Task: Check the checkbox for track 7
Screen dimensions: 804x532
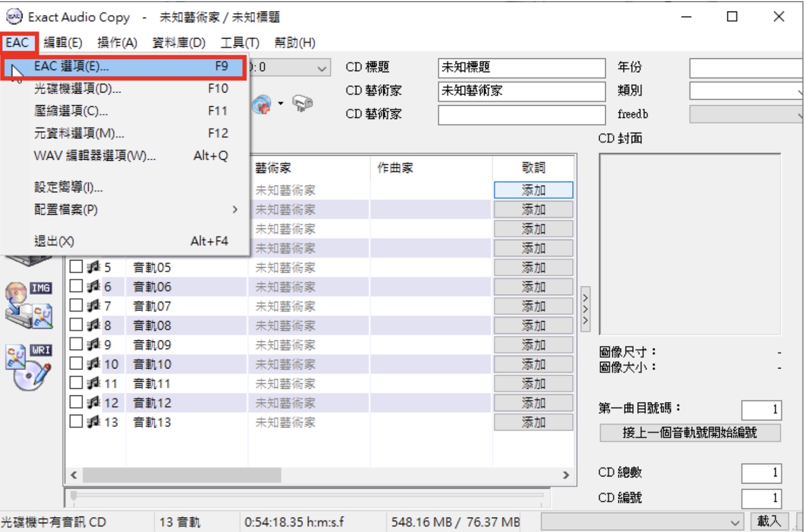Action: coord(76,306)
